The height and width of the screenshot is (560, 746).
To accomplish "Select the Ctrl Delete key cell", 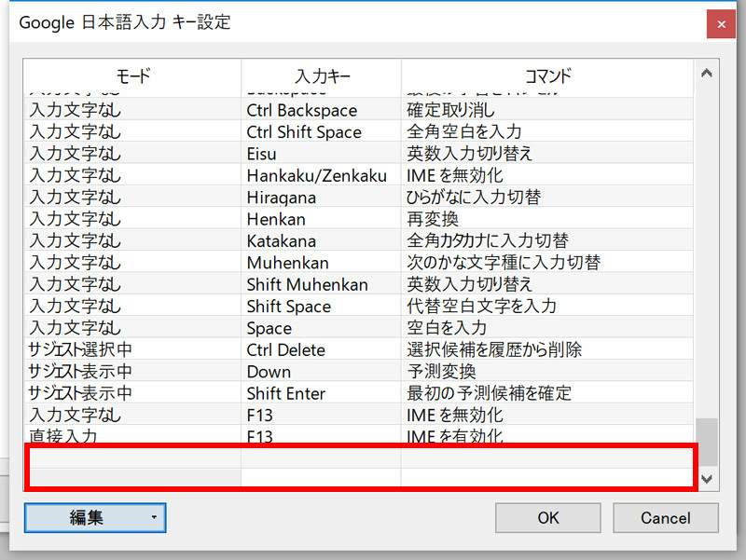I will point(322,349).
